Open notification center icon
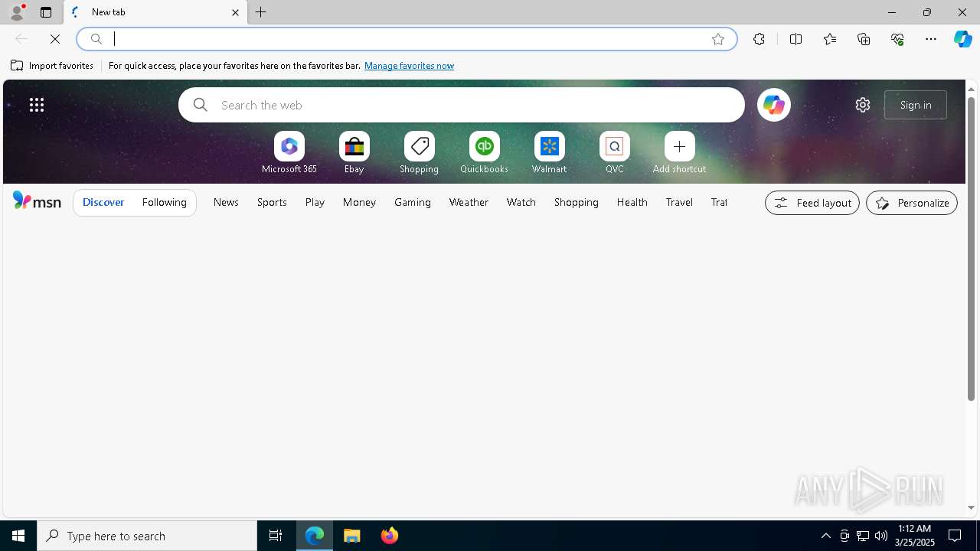The width and height of the screenshot is (980, 551). pyautogui.click(x=955, y=536)
